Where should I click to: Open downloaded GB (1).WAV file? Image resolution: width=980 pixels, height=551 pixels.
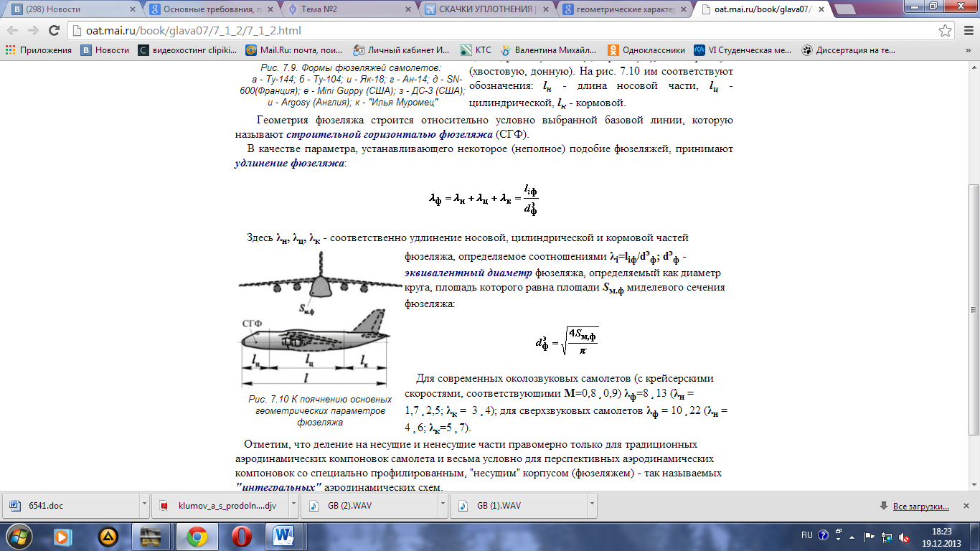(x=518, y=506)
